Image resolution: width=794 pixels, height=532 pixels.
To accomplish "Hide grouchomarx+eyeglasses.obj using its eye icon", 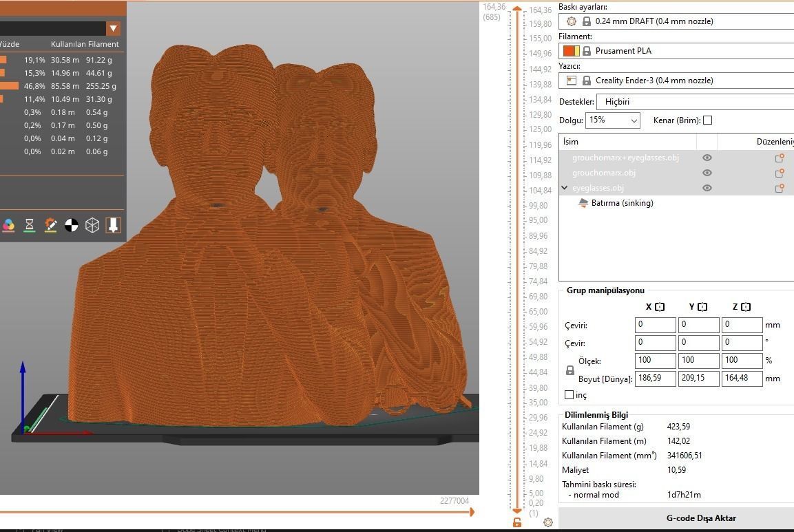I will coord(707,158).
